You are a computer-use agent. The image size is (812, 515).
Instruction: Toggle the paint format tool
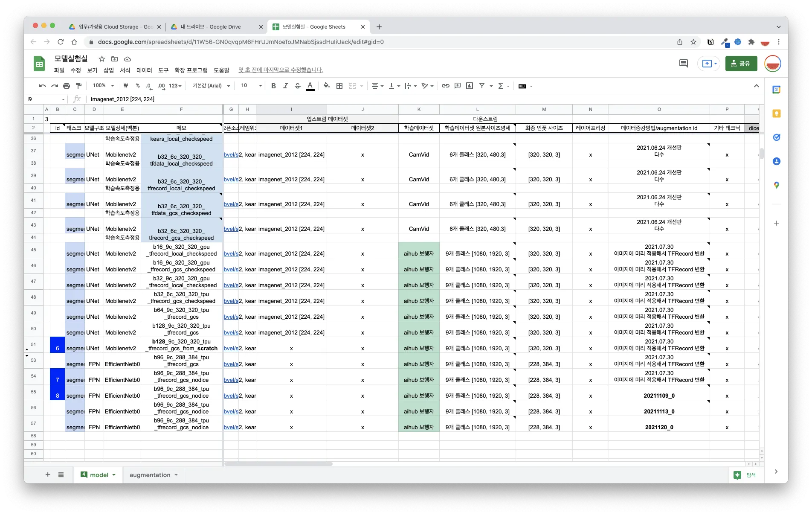coord(78,86)
